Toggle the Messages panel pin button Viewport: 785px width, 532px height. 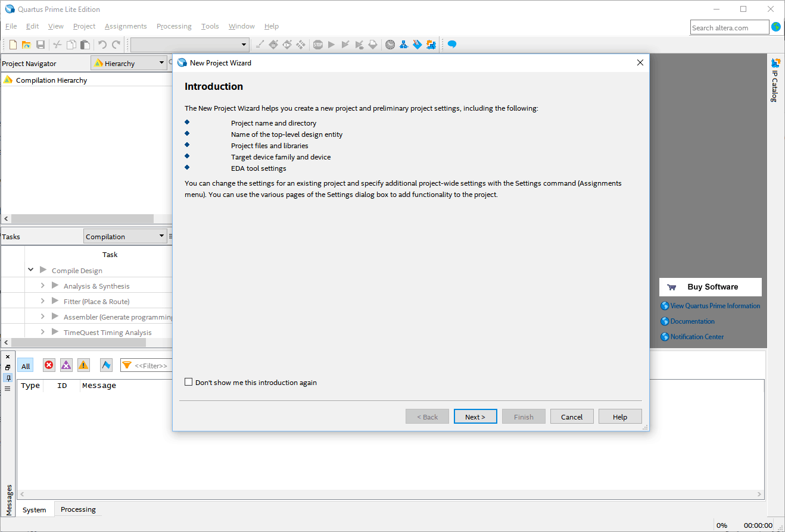pyautogui.click(x=8, y=378)
